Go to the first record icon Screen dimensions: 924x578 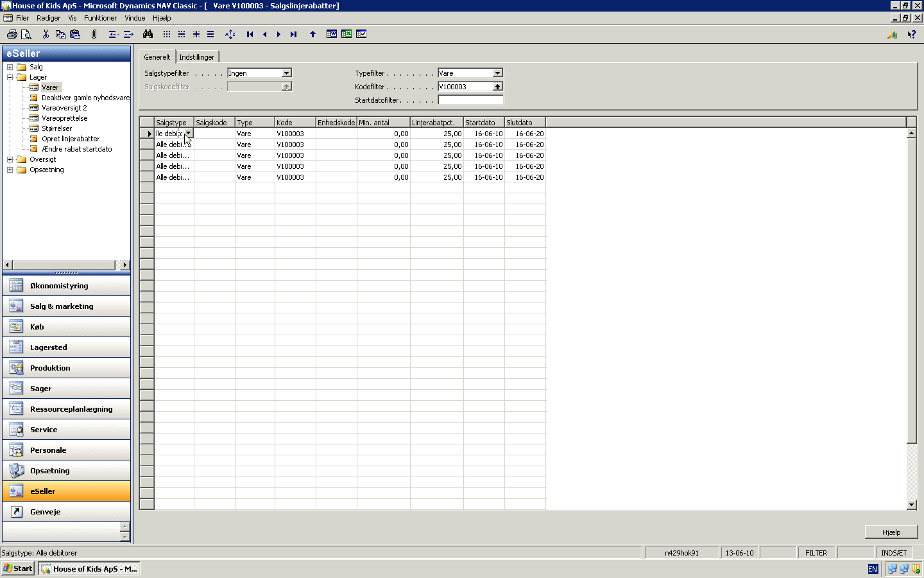click(250, 34)
